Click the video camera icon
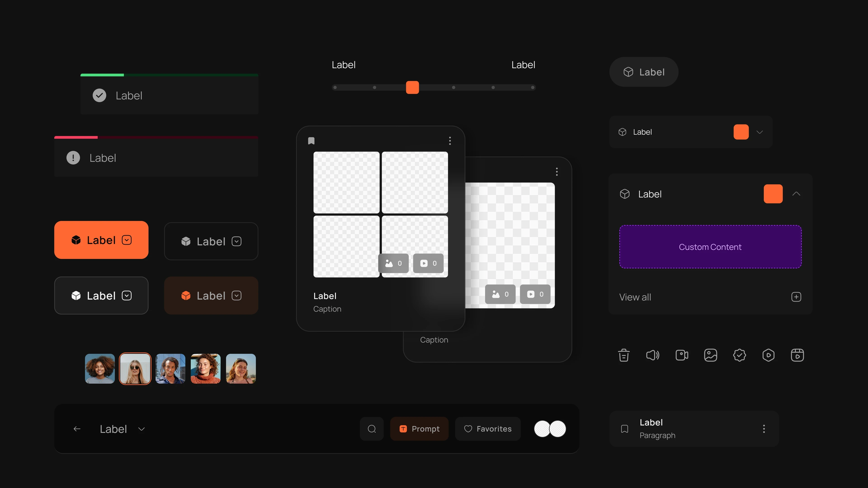This screenshot has height=488, width=868. coord(682,355)
